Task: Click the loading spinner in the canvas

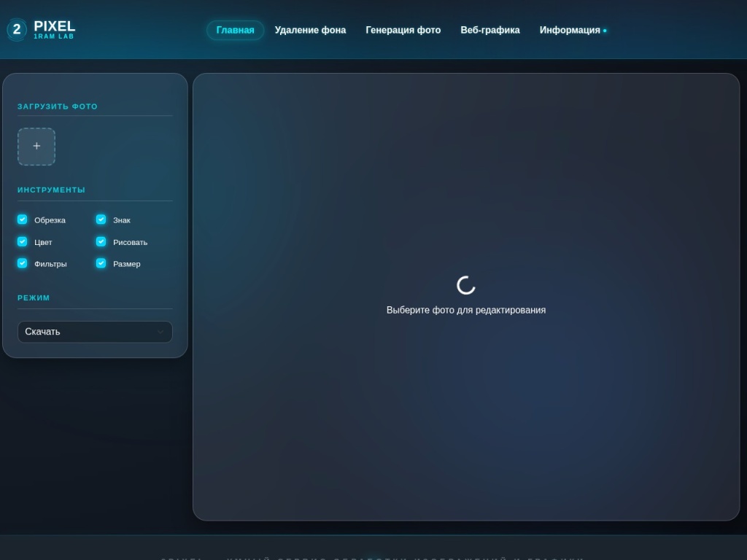Action: point(466,284)
